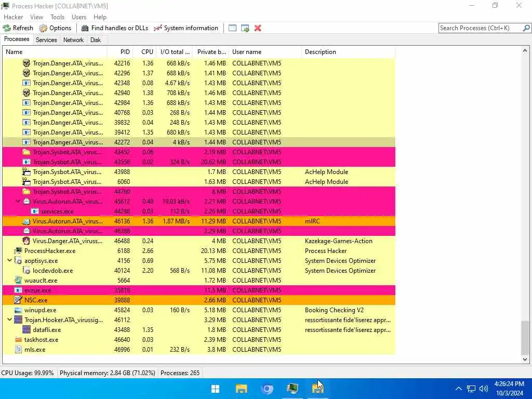Image resolution: width=532 pixels, height=399 pixels.
Task: Open the Windows Start menu
Action: tap(216, 389)
